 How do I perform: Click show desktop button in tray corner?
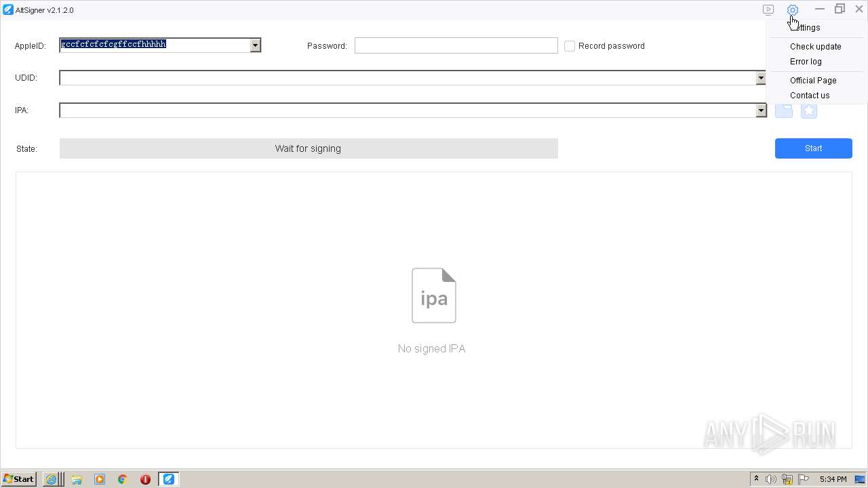[860, 479]
